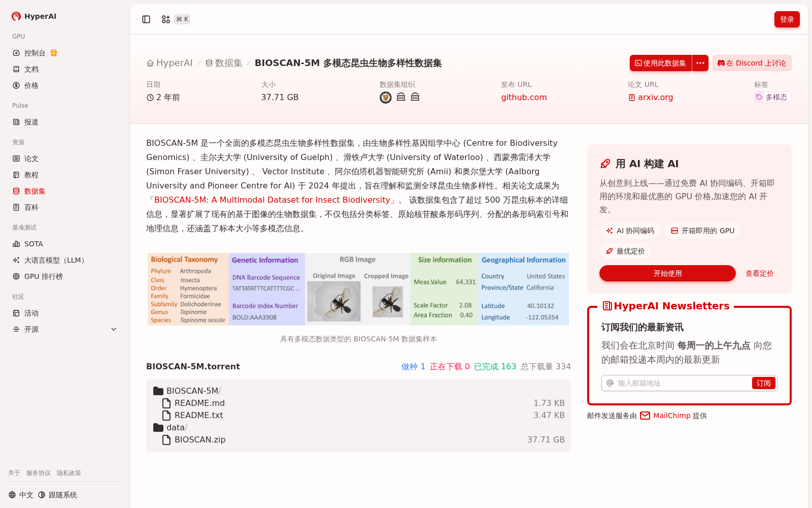
Task: Click the 订阅 subscribe button
Action: pos(763,383)
